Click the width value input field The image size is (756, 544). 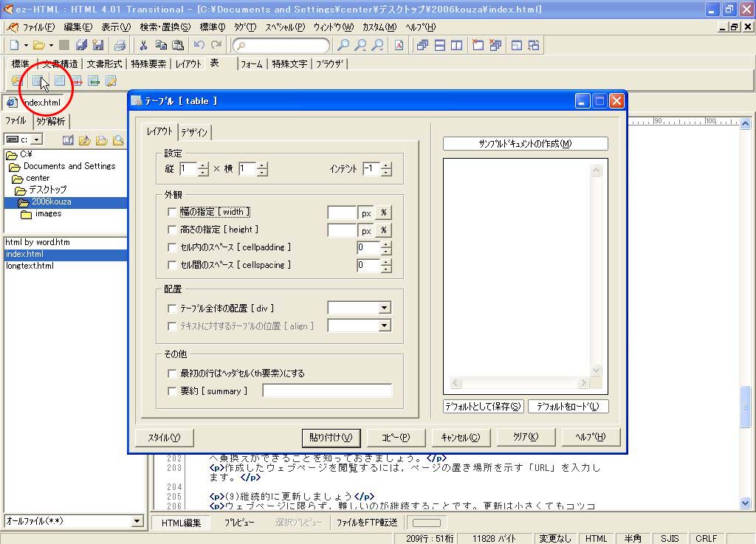[x=342, y=213]
